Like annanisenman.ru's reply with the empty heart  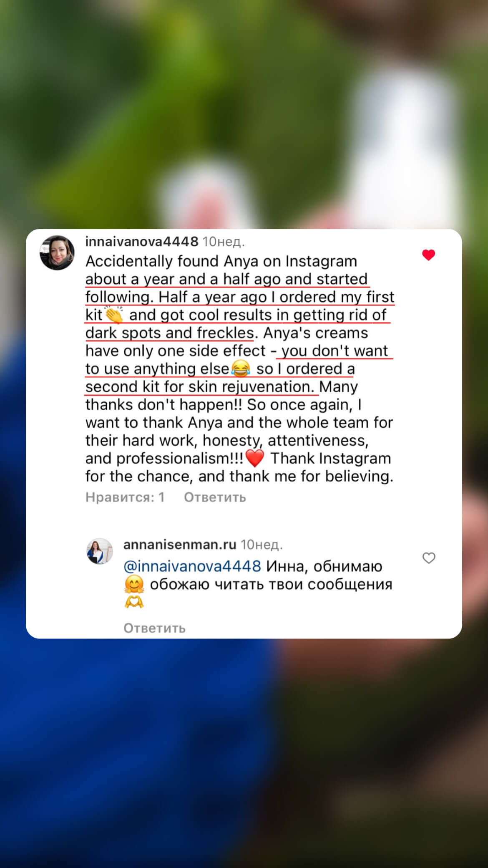[429, 558]
